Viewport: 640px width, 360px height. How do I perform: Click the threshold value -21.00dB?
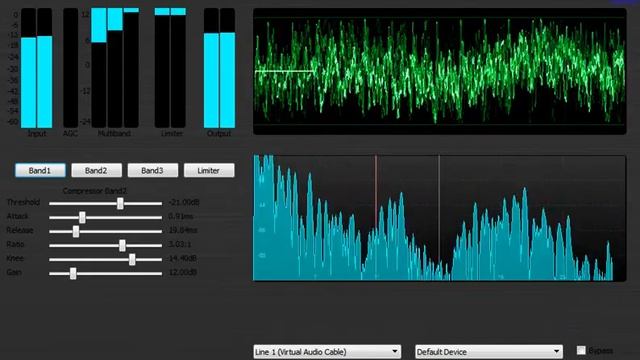click(x=184, y=202)
